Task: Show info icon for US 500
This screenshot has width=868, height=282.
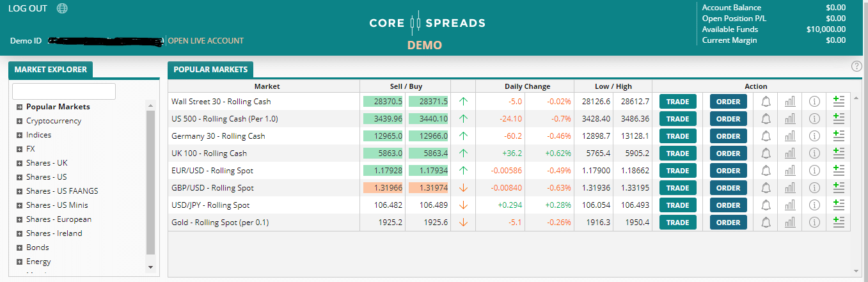Action: click(x=814, y=118)
